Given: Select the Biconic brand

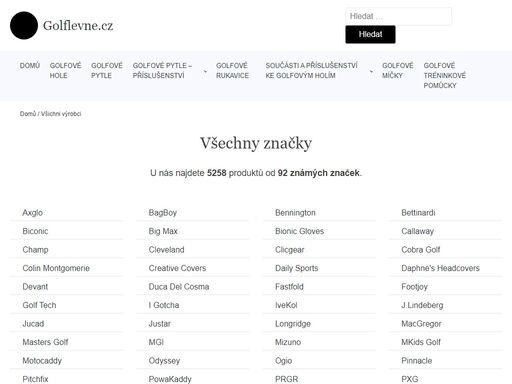Looking at the screenshot, I should 35,231.
